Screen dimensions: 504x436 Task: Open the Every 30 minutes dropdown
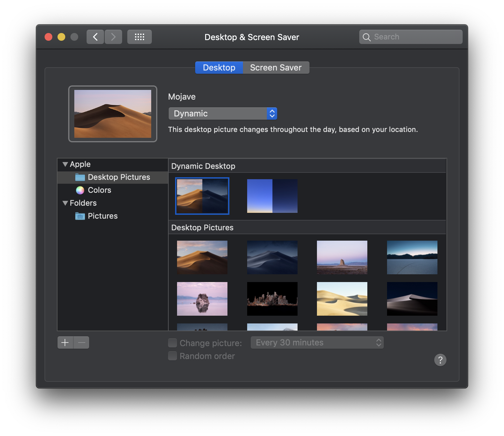tap(317, 343)
